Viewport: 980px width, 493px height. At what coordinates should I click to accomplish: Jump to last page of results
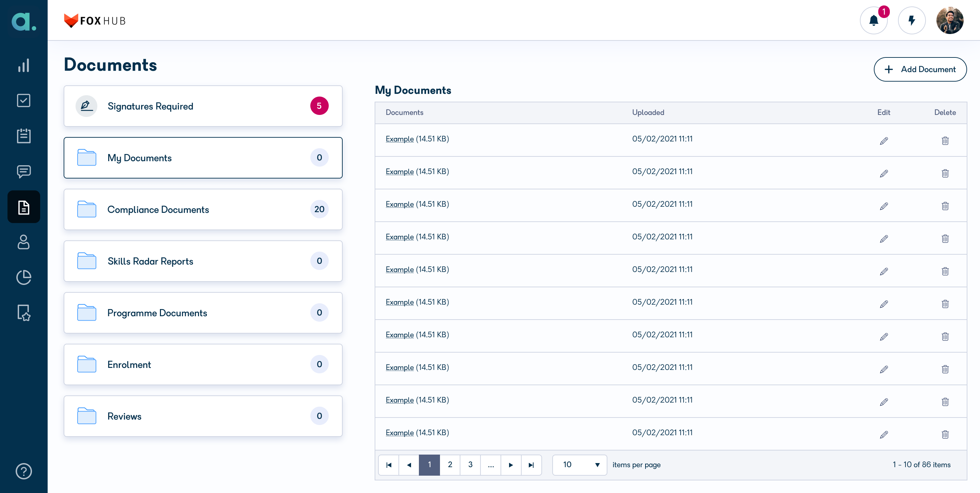532,465
